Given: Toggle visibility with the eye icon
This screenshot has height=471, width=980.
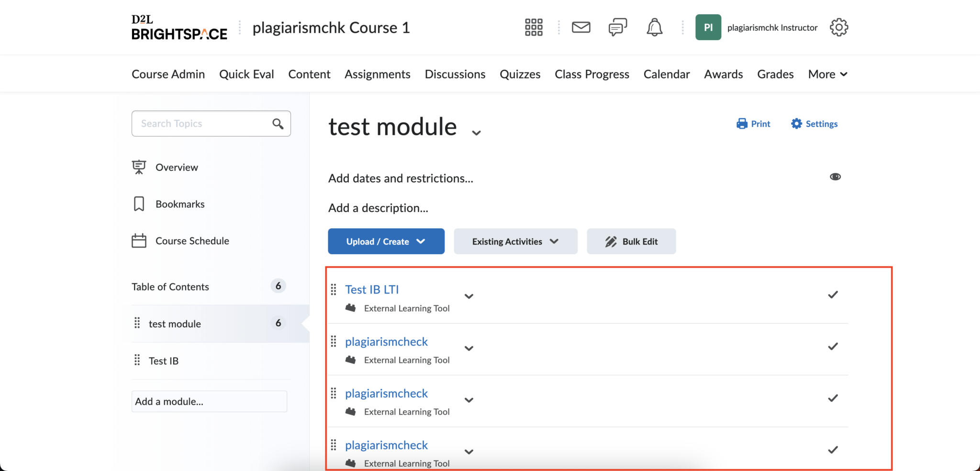Looking at the screenshot, I should (x=835, y=177).
